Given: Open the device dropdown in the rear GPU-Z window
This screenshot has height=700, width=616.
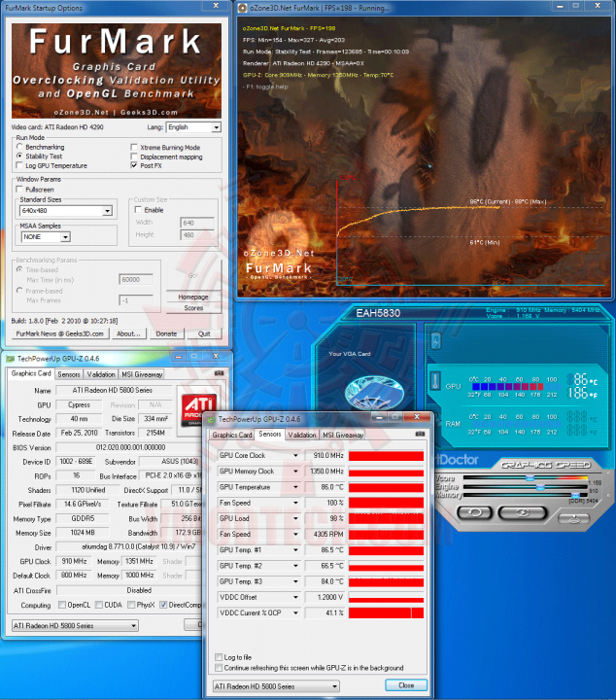Looking at the screenshot, I should click(75, 625).
